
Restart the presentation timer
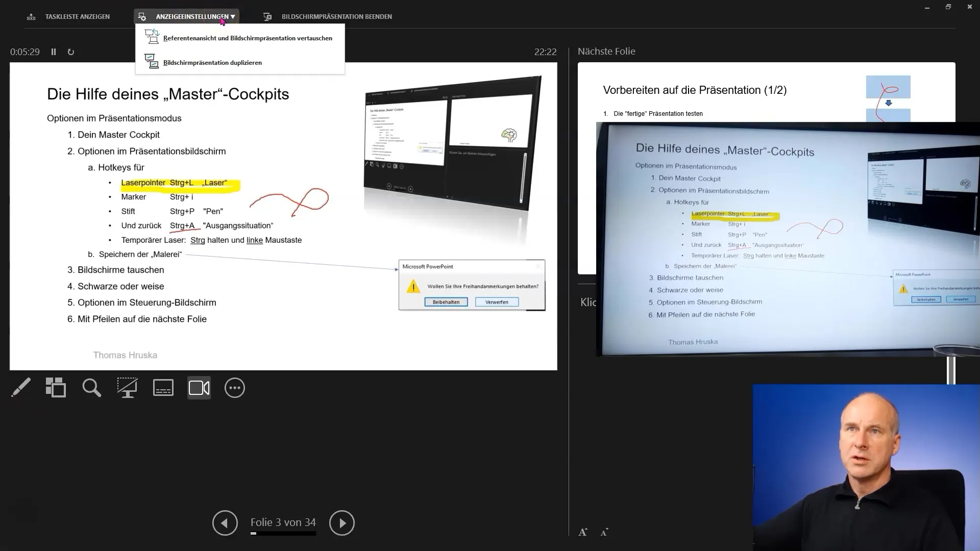[71, 52]
